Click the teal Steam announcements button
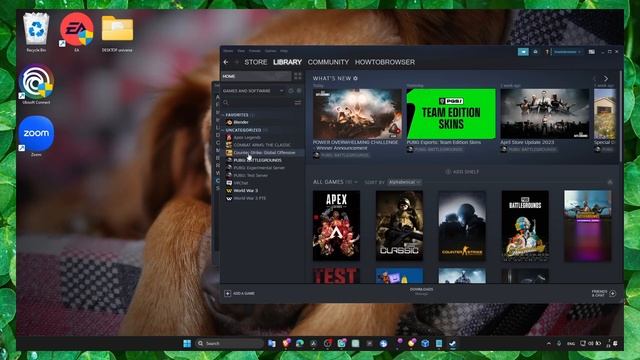This screenshot has width=640, height=360. [x=523, y=52]
